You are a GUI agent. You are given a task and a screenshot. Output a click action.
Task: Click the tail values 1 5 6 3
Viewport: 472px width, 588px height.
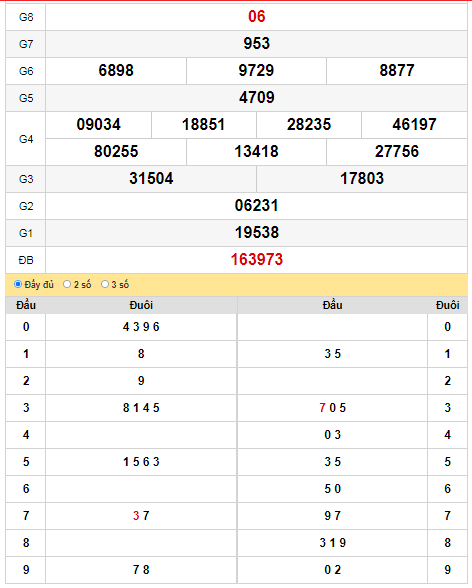141,462
